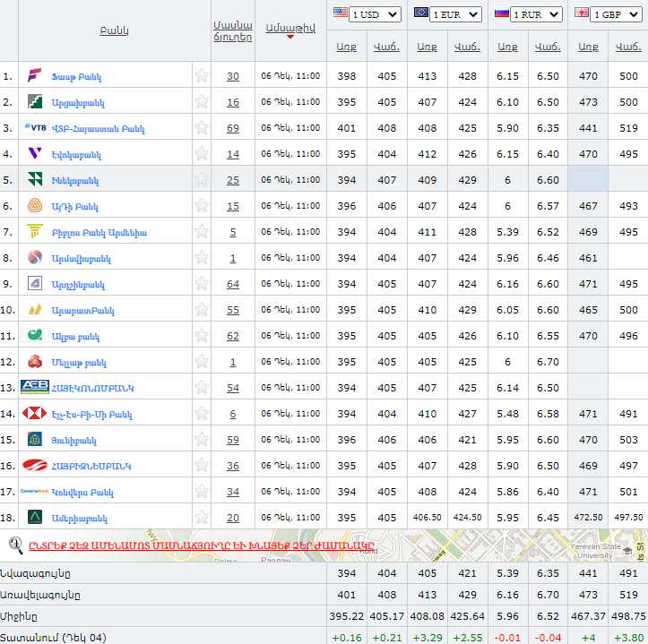The height and width of the screenshot is (644, 648).
Task: Click the average GBP sell value 498.75
Action: 628,616
